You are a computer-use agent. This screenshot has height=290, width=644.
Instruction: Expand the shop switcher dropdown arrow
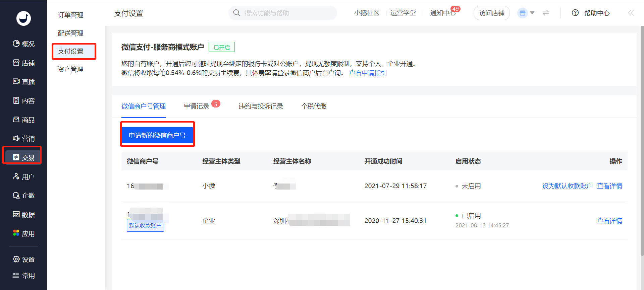(x=532, y=13)
